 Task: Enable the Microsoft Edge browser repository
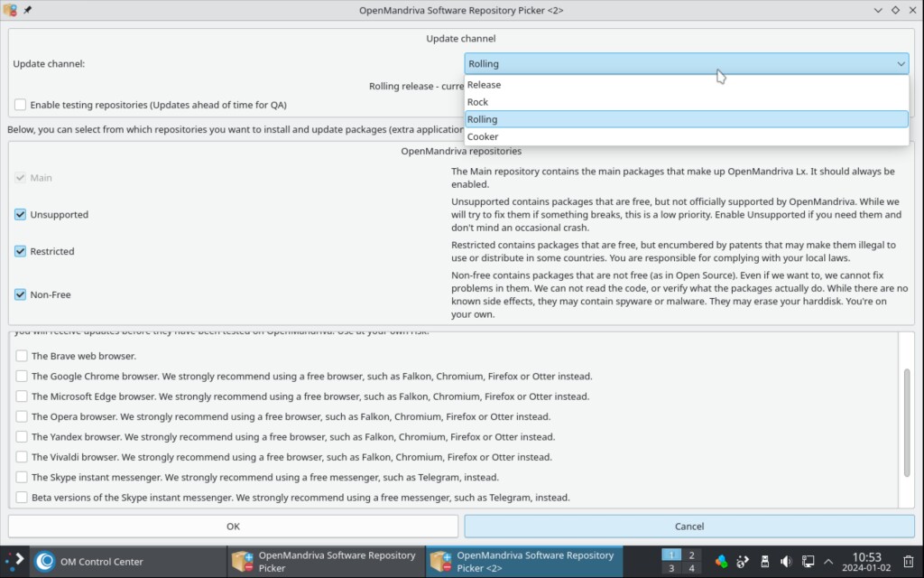22,396
